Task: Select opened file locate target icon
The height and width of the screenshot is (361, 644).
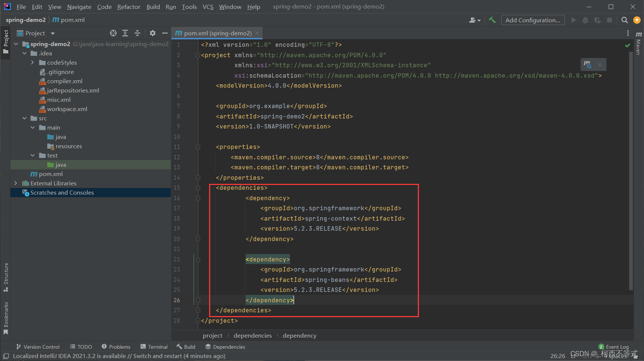Action: click(x=113, y=33)
